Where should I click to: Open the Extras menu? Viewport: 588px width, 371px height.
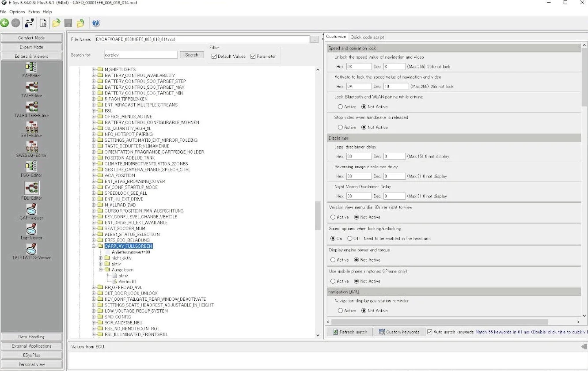34,11
